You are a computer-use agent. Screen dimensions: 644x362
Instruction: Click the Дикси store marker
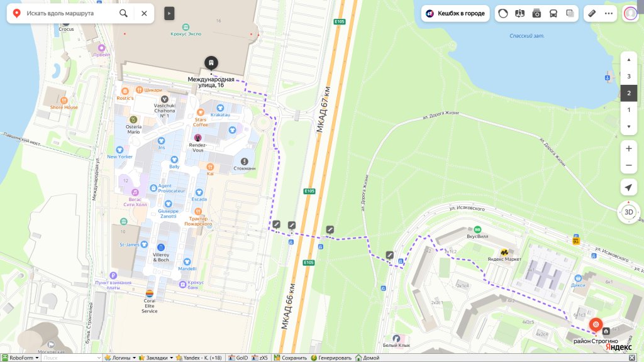pyautogui.click(x=578, y=278)
